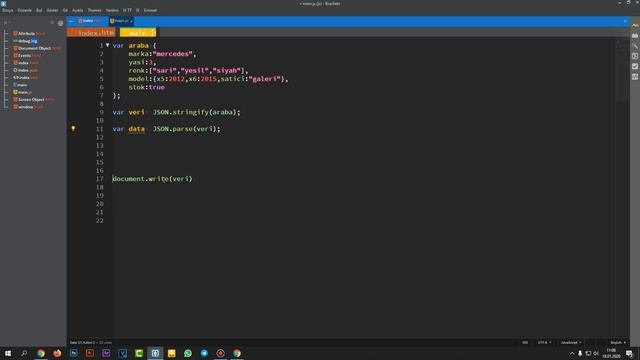This screenshot has height=360, width=640.
Task: Show hidden tray icons arrow
Action: click(x=572, y=353)
